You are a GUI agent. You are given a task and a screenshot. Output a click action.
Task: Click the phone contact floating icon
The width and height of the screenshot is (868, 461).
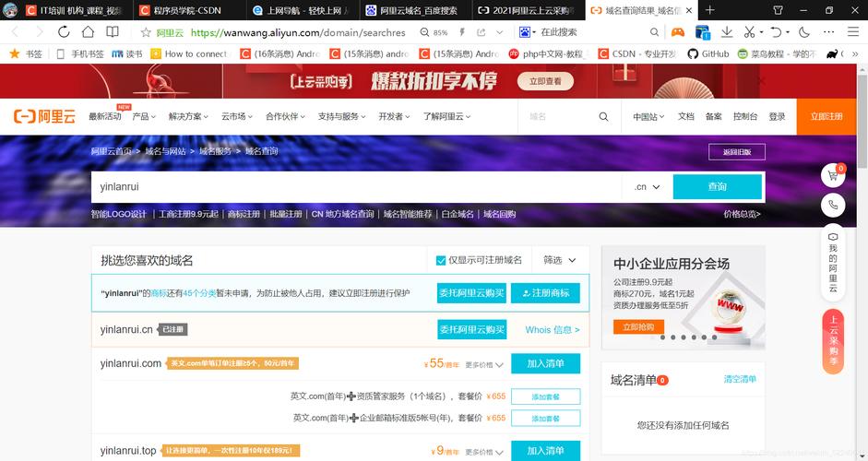pyautogui.click(x=833, y=205)
